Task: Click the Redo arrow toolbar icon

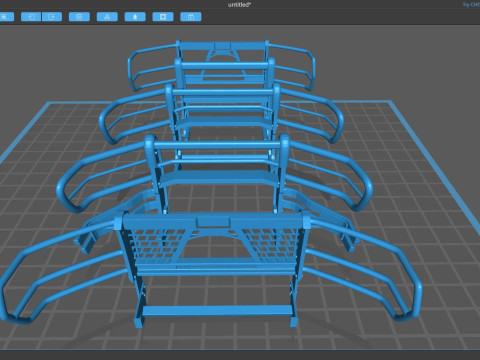Action: [52, 17]
